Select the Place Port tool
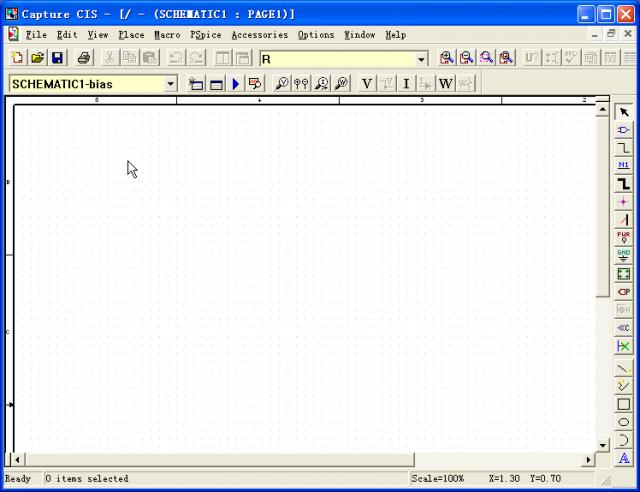Viewport: 640px width, 492px height. [624, 292]
